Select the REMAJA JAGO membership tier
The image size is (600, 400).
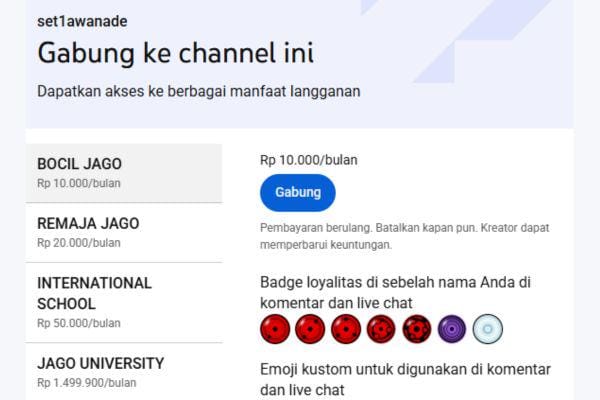click(x=124, y=233)
